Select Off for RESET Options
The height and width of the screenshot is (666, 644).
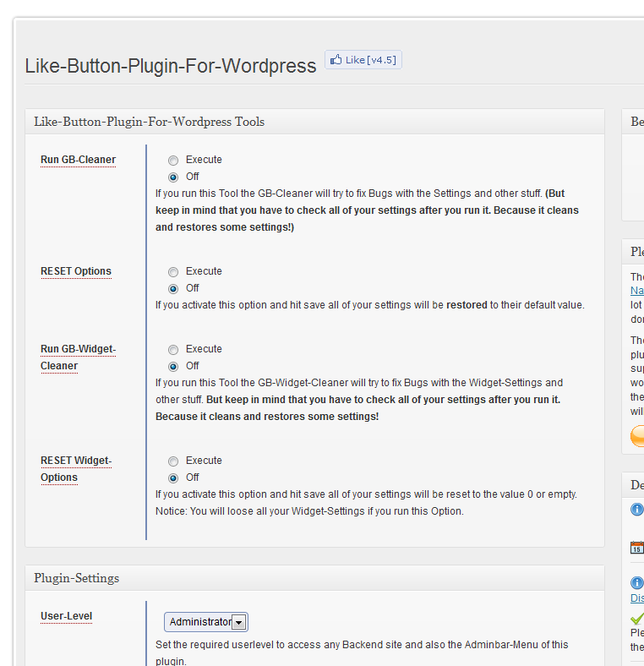(173, 288)
